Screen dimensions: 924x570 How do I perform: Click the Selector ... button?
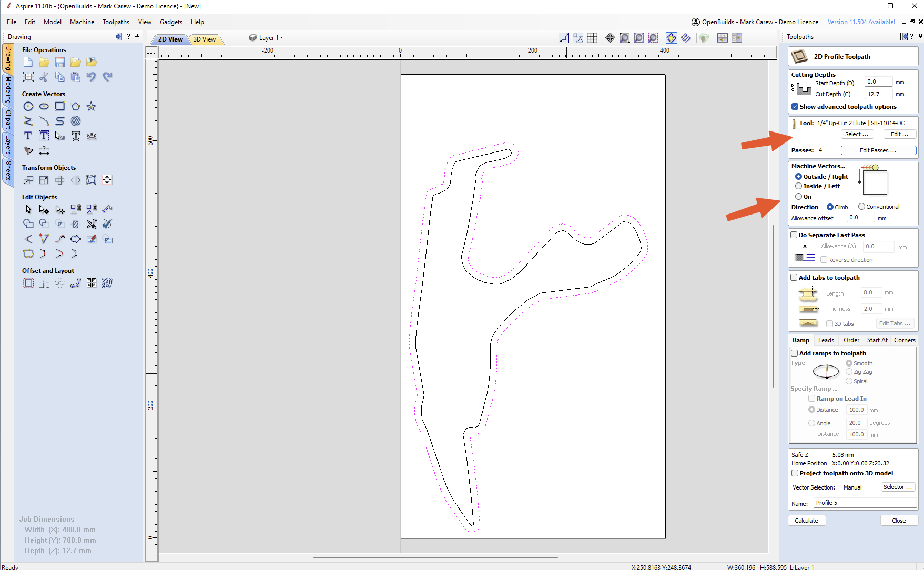[x=898, y=487]
